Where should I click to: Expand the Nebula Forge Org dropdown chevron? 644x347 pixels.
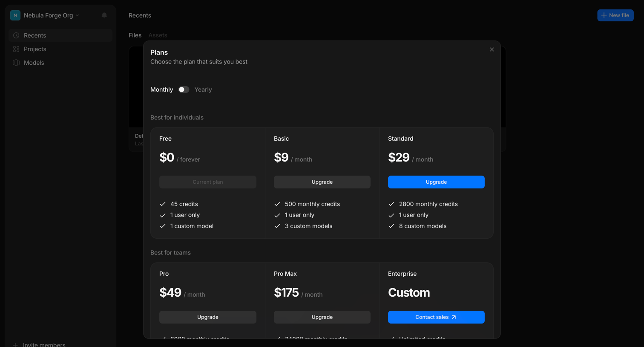click(x=78, y=15)
